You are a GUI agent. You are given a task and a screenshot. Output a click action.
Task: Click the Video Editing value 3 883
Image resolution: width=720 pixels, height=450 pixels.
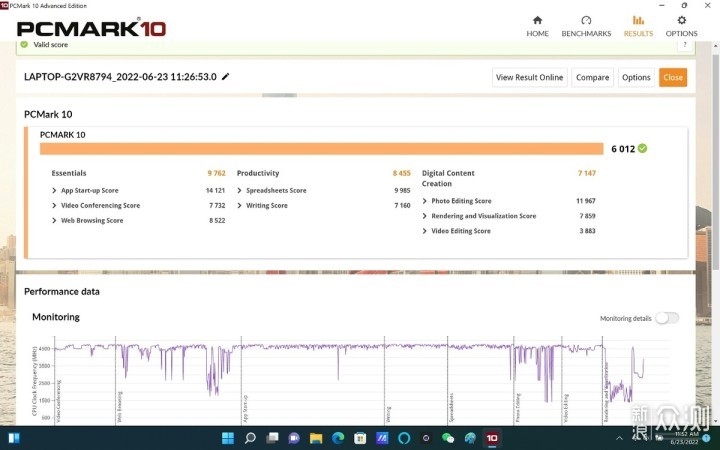[x=587, y=231]
